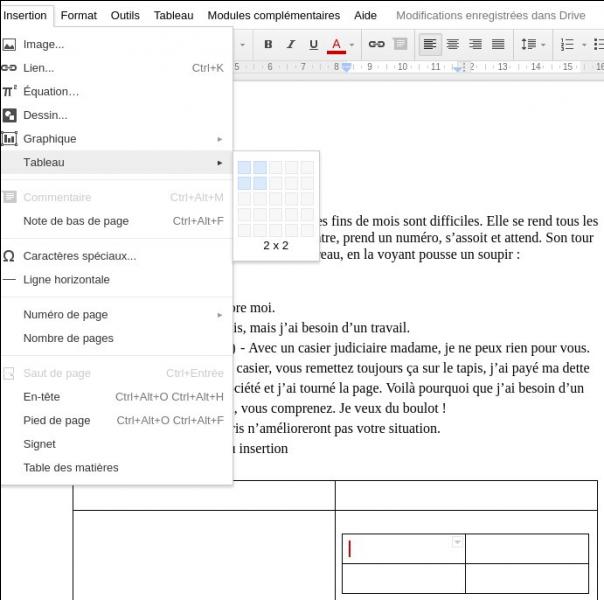Click the text 'Avec un casier judiciaire madame'
The height and width of the screenshot is (600, 604).
[x=345, y=348]
